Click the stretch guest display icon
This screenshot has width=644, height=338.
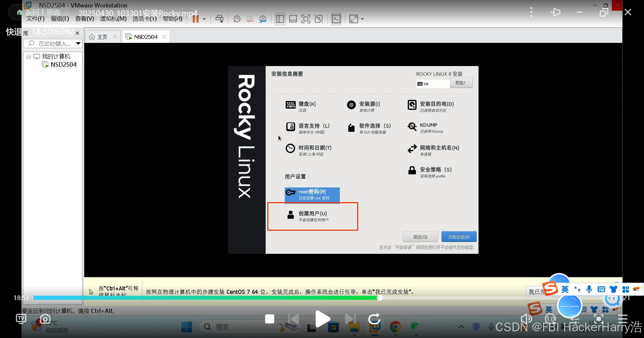pos(354,19)
